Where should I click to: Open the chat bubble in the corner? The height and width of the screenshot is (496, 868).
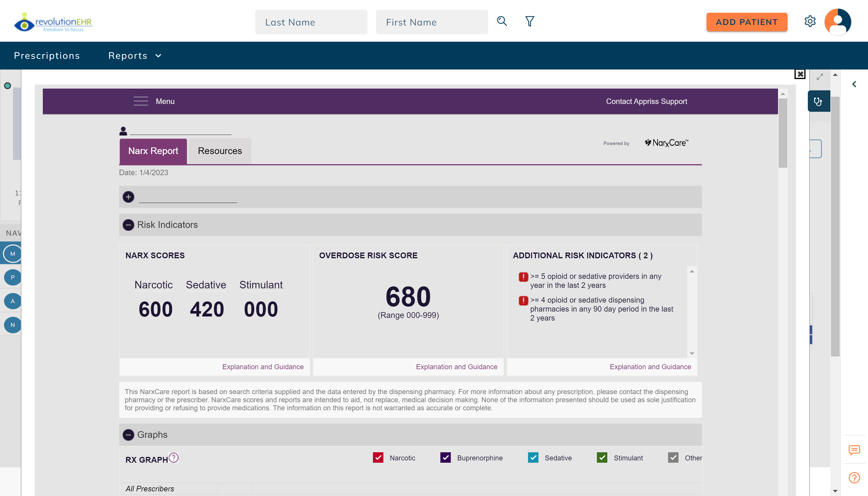854,450
